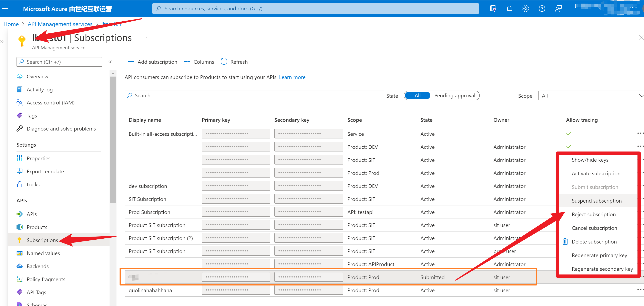Open the directory and subscription filter icon
644x306 pixels.
tap(493, 9)
